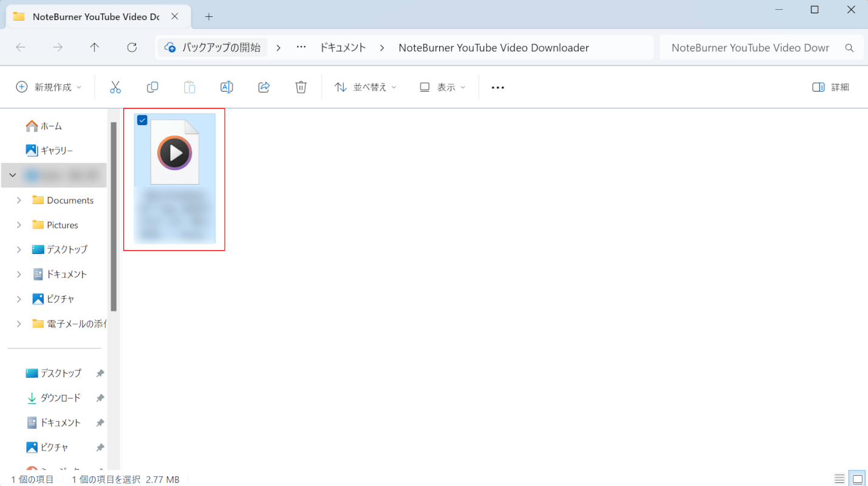Show hidden path with breadcrumb ellipsis
The width and height of the screenshot is (868, 486).
tap(301, 47)
